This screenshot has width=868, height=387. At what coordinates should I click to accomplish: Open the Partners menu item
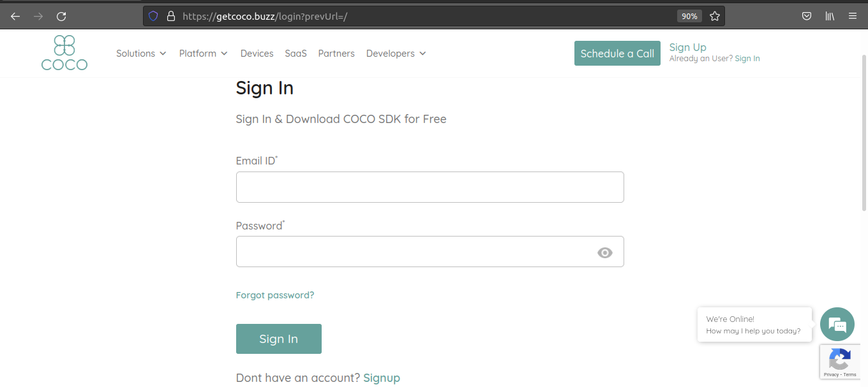(x=336, y=54)
